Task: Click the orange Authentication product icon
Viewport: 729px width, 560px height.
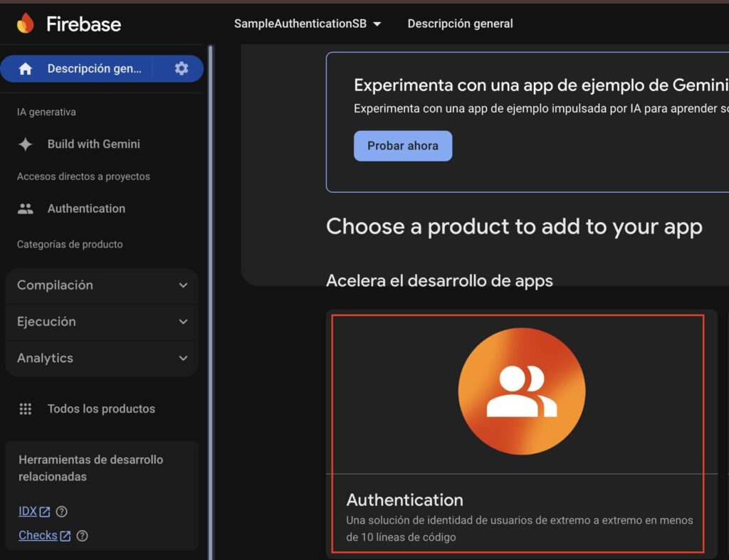Action: tap(522, 391)
